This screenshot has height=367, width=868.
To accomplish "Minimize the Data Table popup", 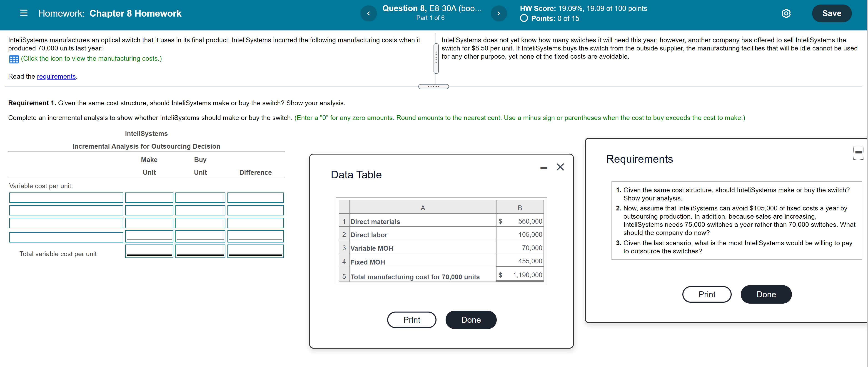I will 544,168.
